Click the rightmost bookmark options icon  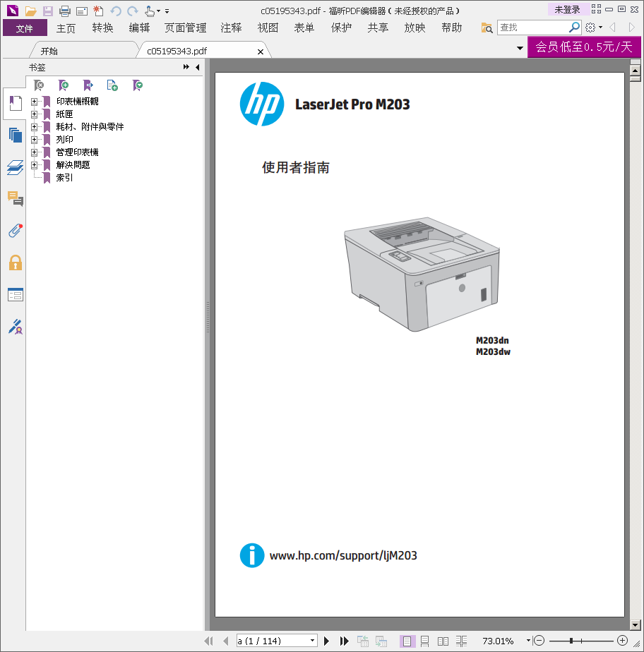pyautogui.click(x=137, y=85)
